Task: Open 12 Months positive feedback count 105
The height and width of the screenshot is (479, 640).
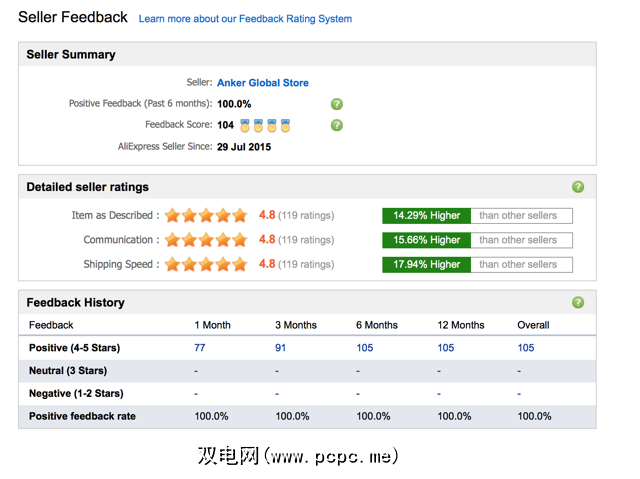Action: pos(446,348)
